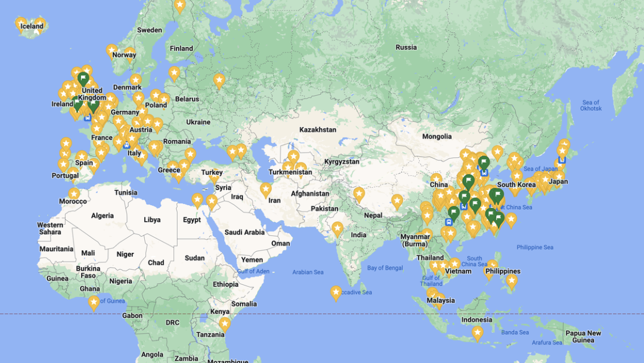Select the star pin in the Baltics near Finland
Screen dimensions: 644x363
point(174,73)
